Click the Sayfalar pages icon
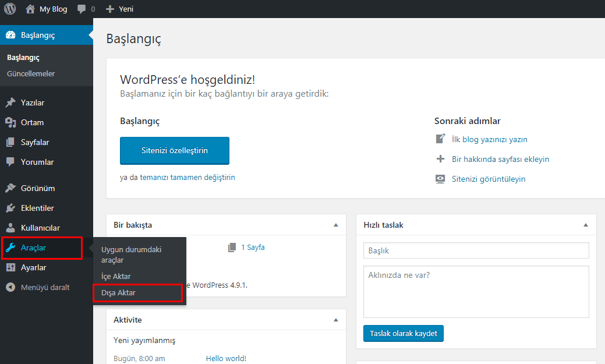The image size is (605, 364). [10, 143]
